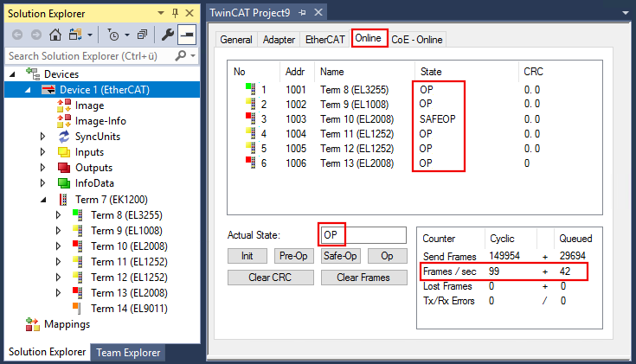The image size is (636, 364).
Task: Click the Term 7 (EK1200) coupler icon
Action: (x=63, y=200)
